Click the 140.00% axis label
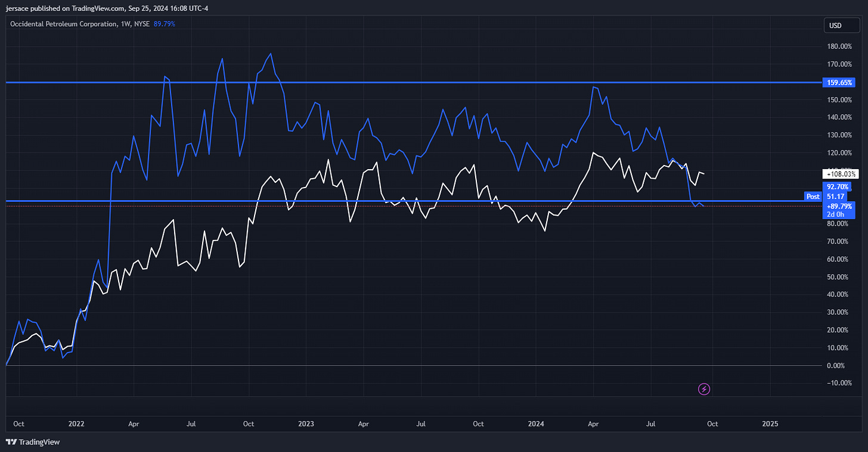Image resolution: width=868 pixels, height=452 pixels. (839, 117)
